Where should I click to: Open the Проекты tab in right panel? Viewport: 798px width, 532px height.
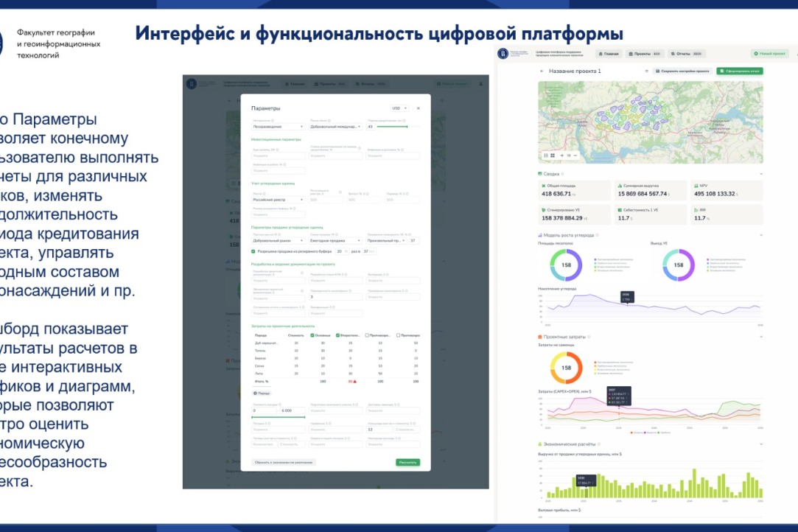pyautogui.click(x=644, y=54)
